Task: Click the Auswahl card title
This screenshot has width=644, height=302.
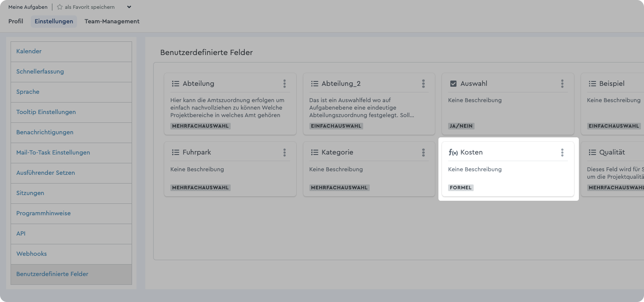Action: click(x=474, y=84)
